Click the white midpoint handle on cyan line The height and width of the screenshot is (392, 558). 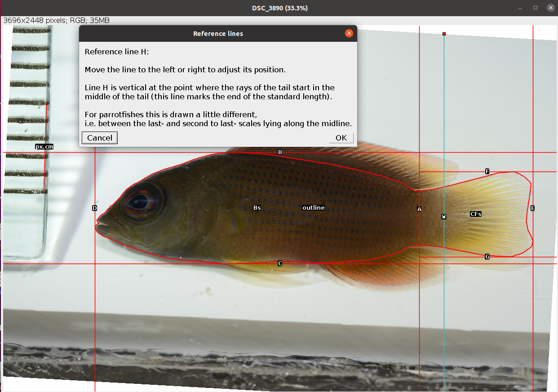[444, 217]
